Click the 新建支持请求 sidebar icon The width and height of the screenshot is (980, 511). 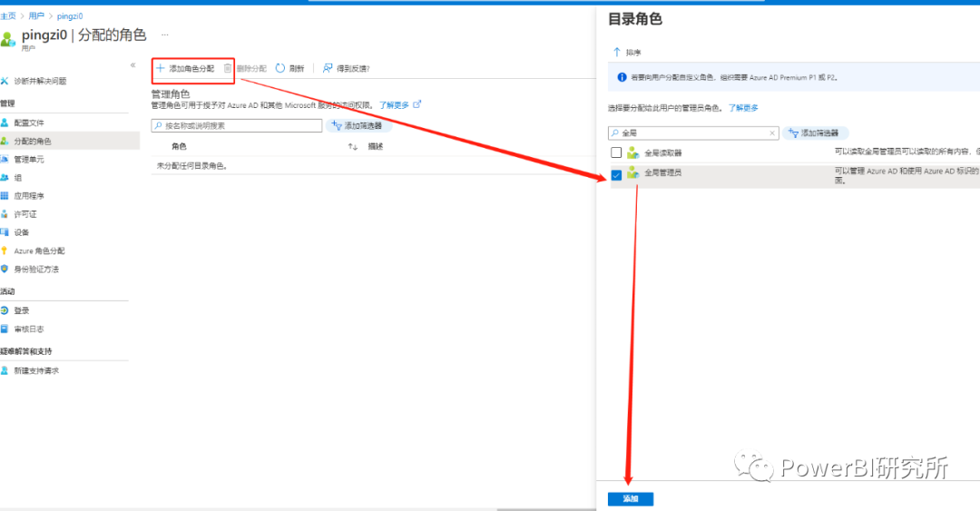5,370
